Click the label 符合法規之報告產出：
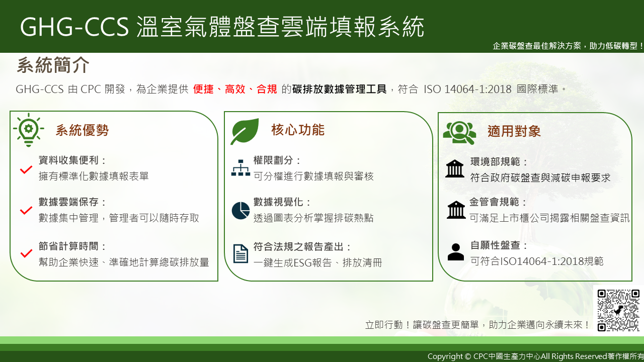644x362 pixels. 303,247
